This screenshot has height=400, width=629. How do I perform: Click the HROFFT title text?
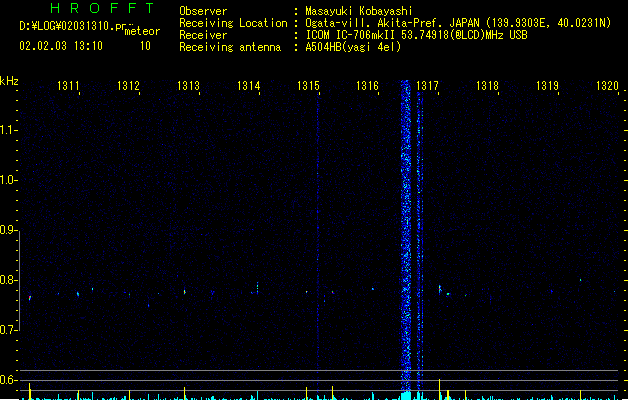click(x=103, y=8)
